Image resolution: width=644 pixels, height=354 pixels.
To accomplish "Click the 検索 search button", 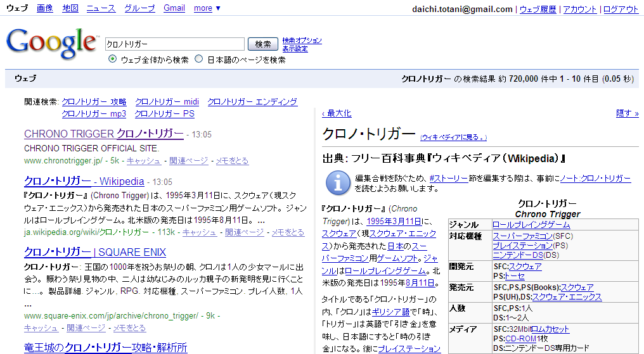I will click(263, 44).
